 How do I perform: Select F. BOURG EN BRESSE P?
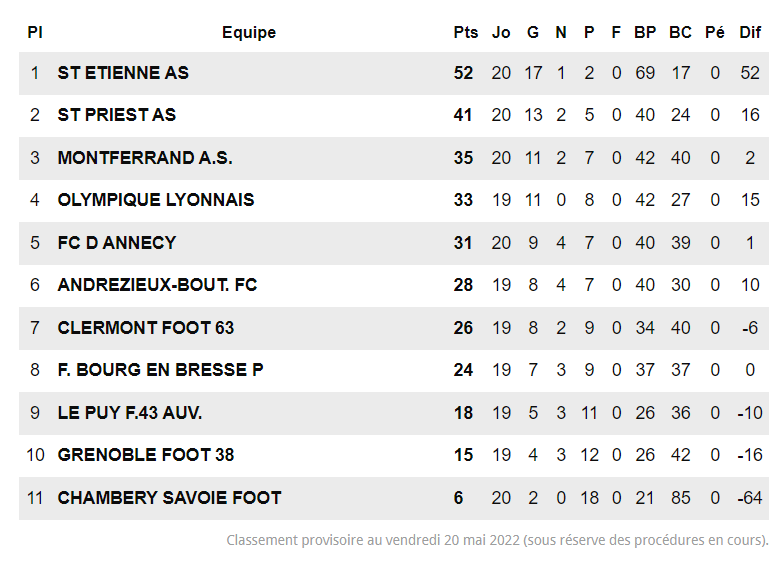pos(160,370)
